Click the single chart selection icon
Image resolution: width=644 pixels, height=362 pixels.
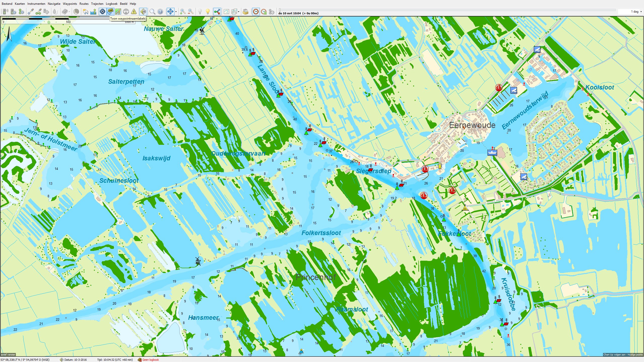coord(226,12)
